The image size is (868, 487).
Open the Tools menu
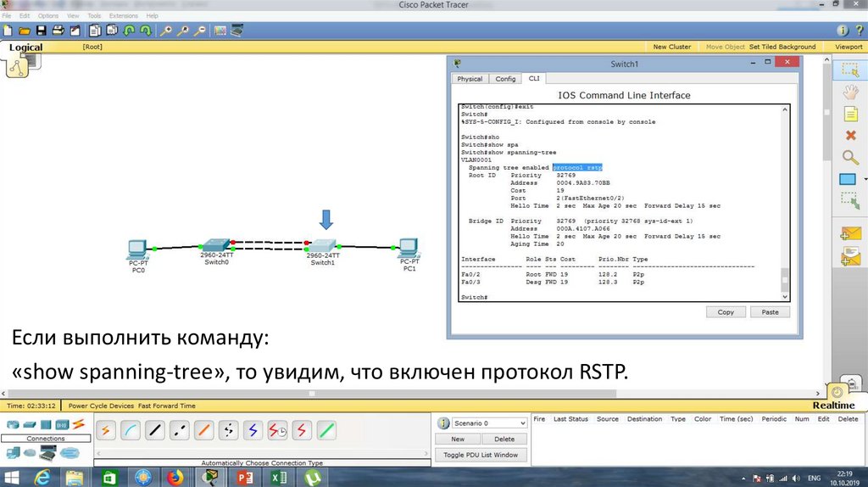[94, 15]
